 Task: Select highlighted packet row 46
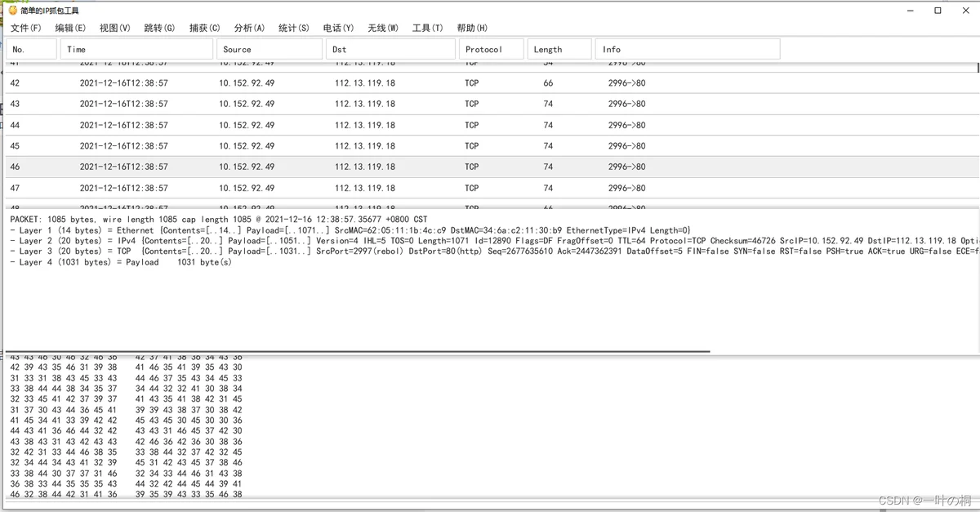(490, 167)
